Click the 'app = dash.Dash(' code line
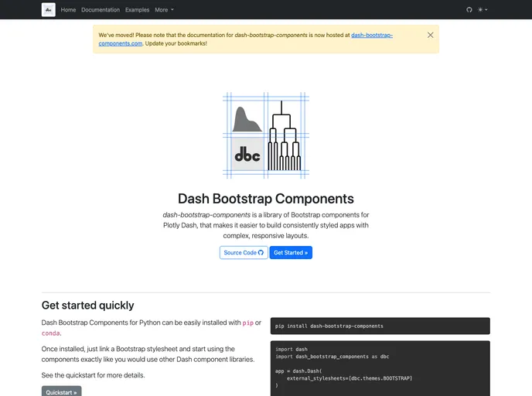This screenshot has width=532, height=396. [298, 371]
